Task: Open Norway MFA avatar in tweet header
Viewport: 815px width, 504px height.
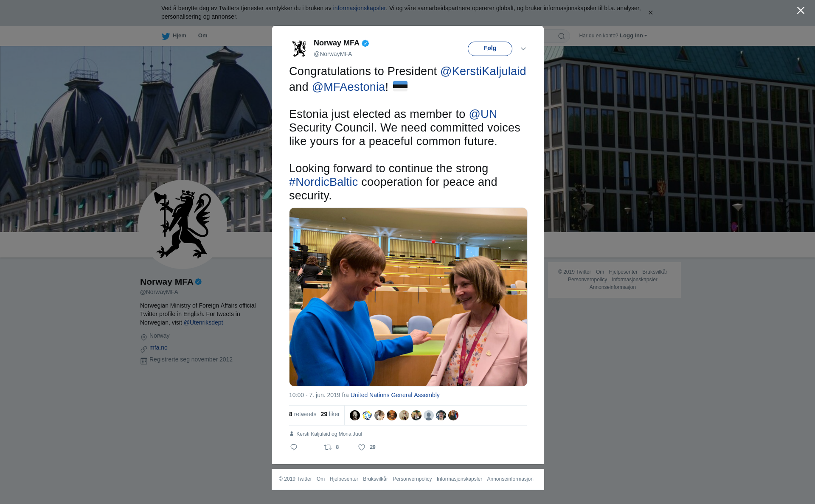Action: tap(299, 48)
